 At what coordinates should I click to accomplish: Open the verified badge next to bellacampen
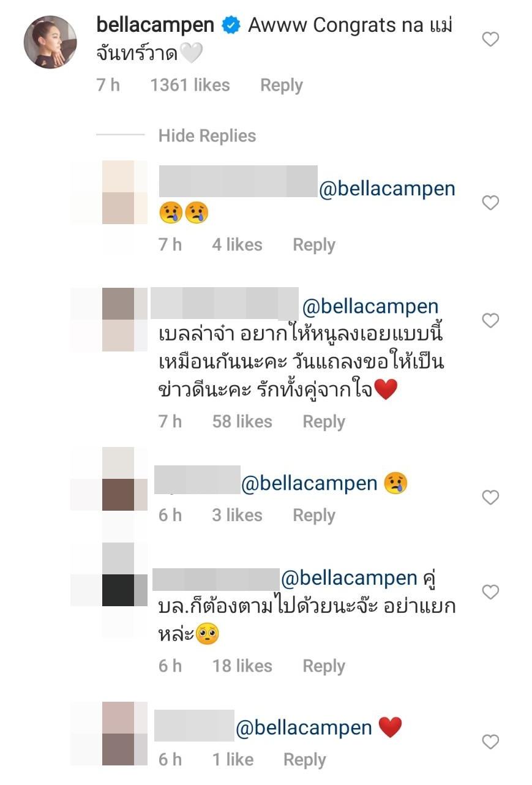pos(230,26)
